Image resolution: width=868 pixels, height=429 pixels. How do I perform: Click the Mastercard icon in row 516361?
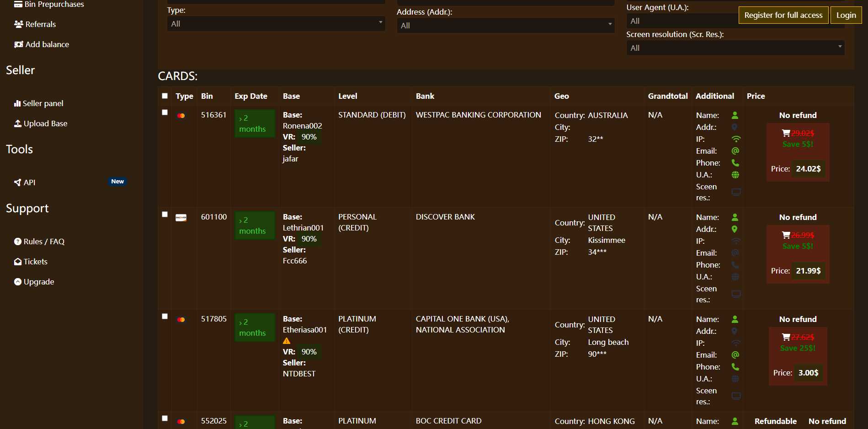pyautogui.click(x=181, y=116)
